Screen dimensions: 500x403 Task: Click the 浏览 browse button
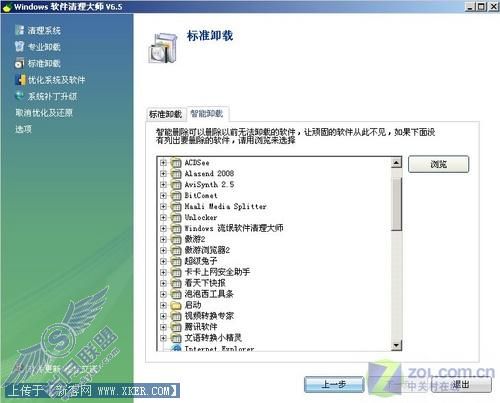pyautogui.click(x=438, y=164)
